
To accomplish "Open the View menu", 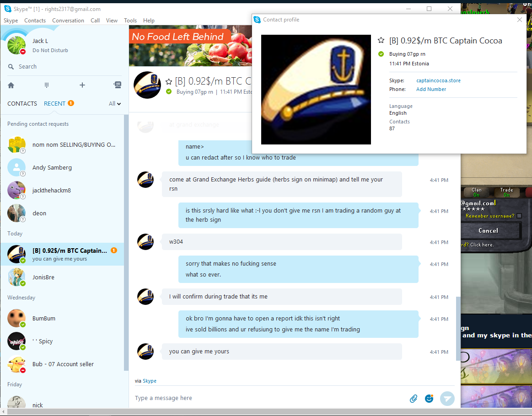I will (112, 20).
